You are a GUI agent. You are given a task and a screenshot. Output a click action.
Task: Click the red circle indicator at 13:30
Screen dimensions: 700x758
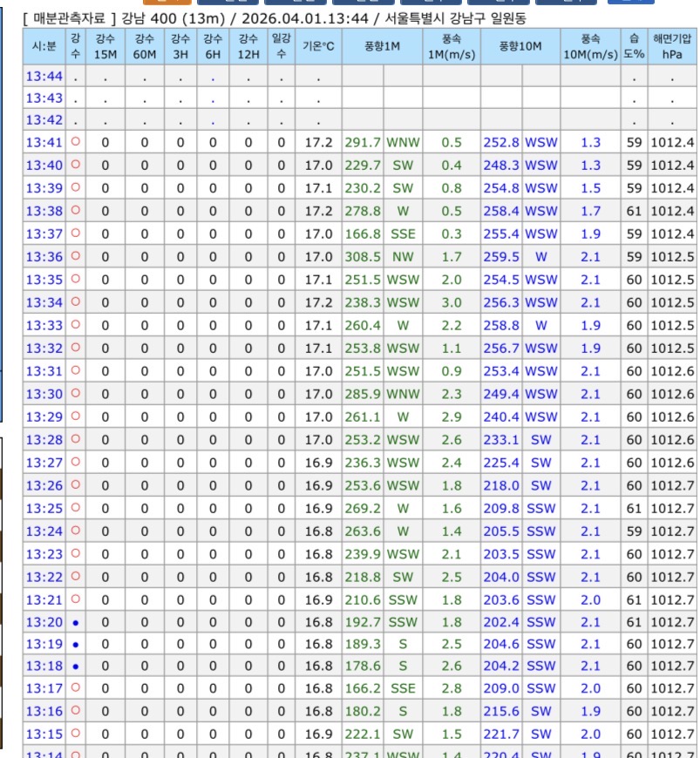[76, 393]
